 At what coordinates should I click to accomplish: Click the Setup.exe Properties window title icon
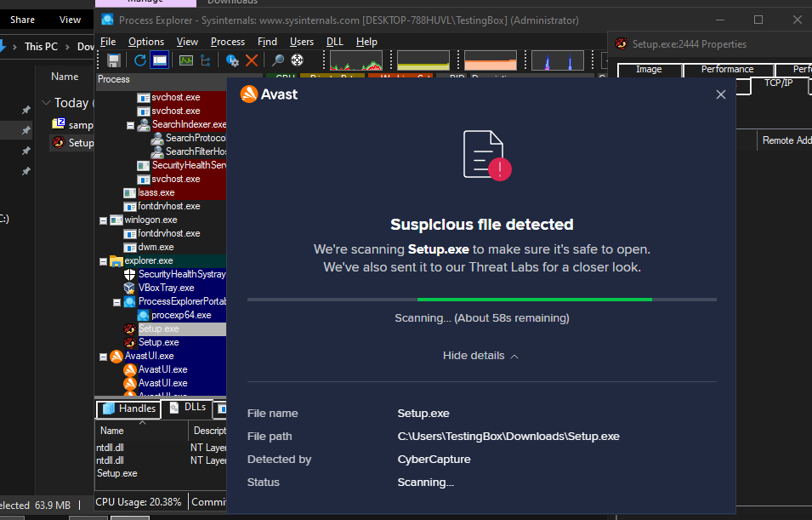coord(622,44)
